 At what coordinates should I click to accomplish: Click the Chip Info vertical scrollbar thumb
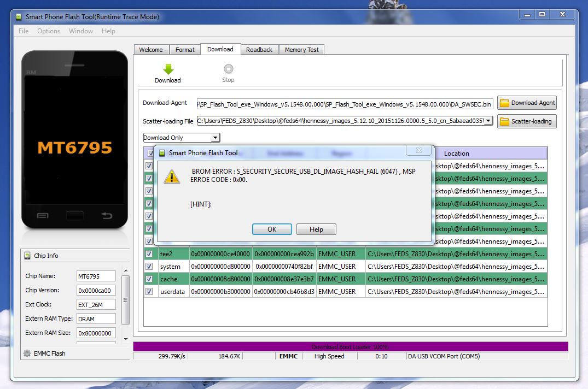pos(126,300)
